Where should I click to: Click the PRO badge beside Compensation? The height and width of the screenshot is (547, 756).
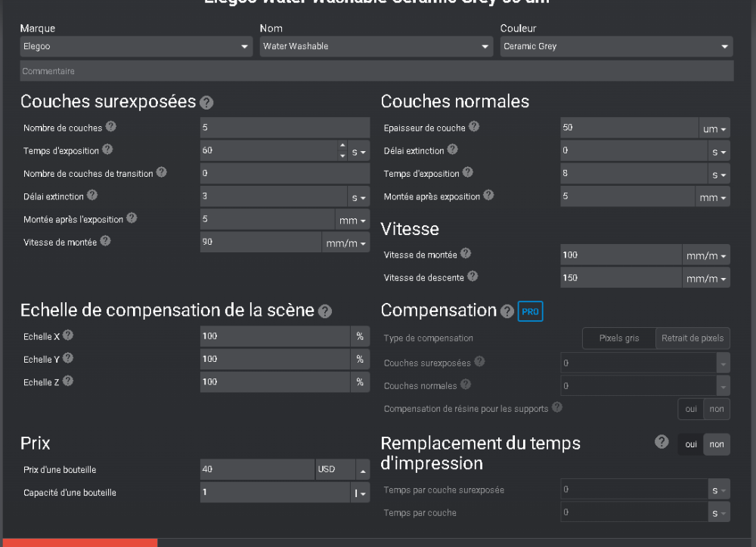[x=530, y=311]
